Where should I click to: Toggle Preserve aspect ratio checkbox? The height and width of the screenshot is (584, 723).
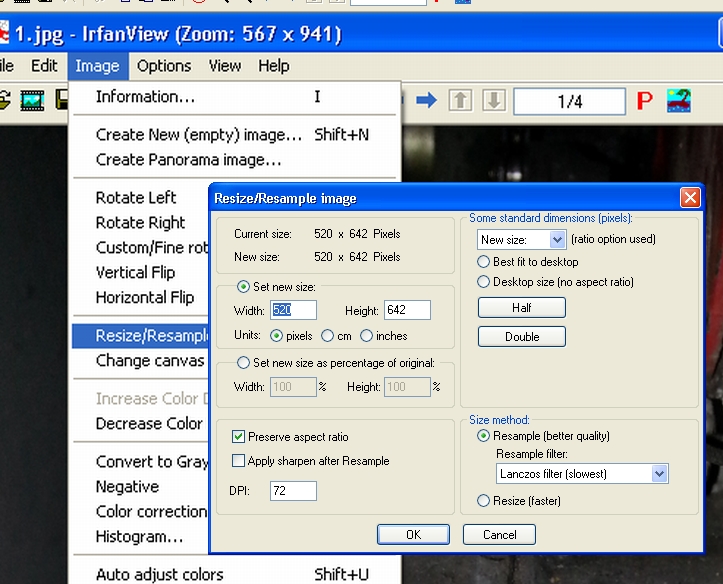click(238, 437)
